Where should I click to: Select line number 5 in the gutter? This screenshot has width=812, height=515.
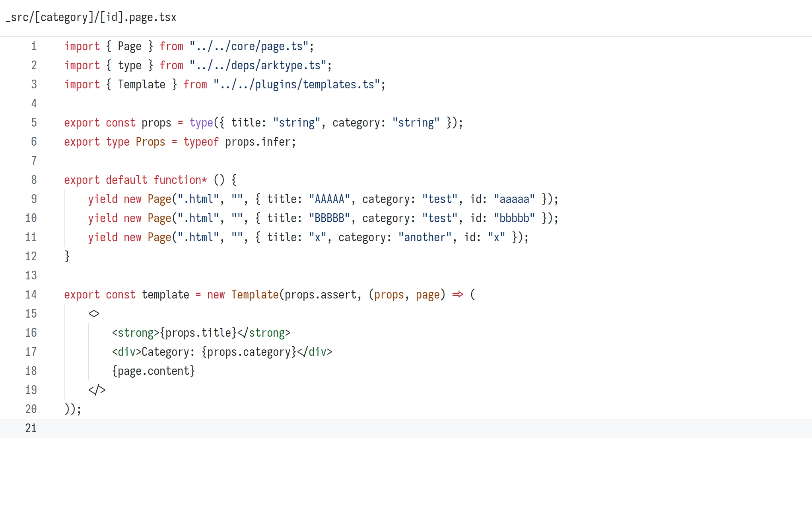(34, 123)
